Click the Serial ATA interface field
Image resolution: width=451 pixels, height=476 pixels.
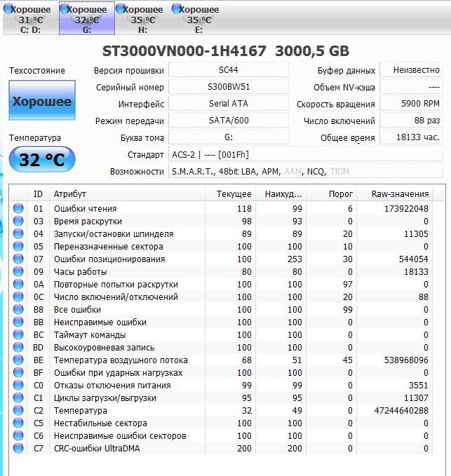click(x=229, y=104)
